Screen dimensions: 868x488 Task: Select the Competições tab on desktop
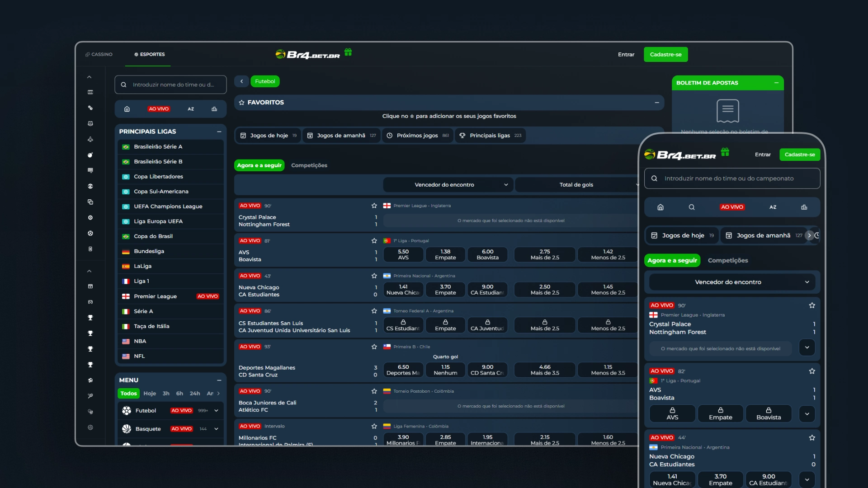click(309, 165)
